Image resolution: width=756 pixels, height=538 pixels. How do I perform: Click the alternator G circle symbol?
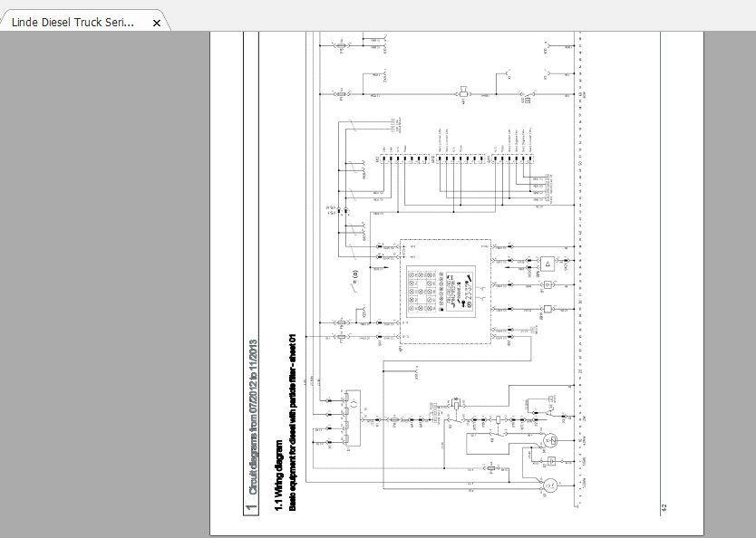[x=550, y=485]
